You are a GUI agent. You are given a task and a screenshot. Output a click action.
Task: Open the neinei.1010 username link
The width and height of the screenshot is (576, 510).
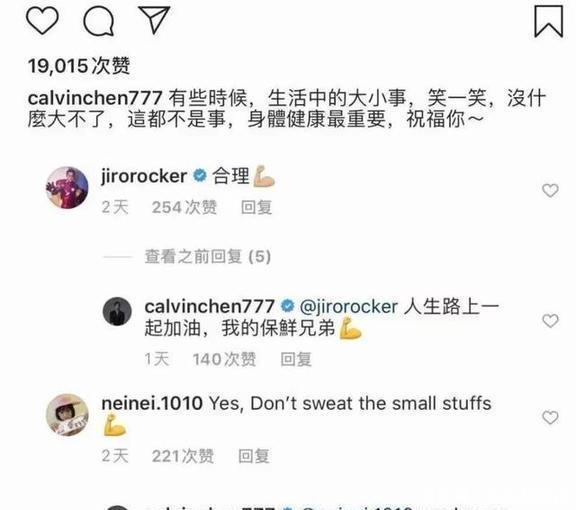pyautogui.click(x=152, y=403)
